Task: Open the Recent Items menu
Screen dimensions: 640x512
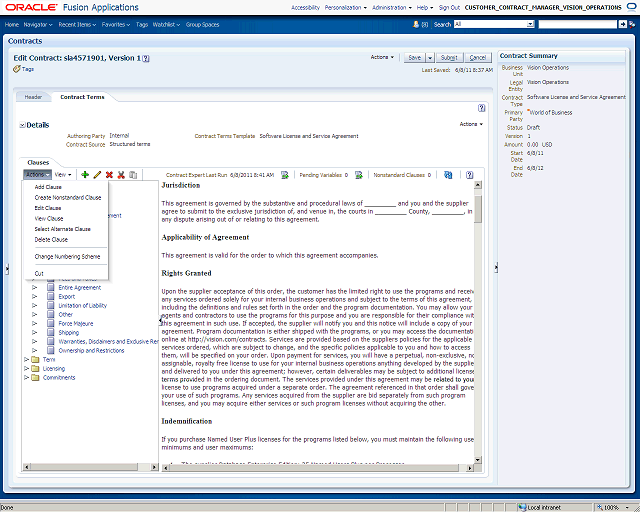Action: pyautogui.click(x=77, y=24)
